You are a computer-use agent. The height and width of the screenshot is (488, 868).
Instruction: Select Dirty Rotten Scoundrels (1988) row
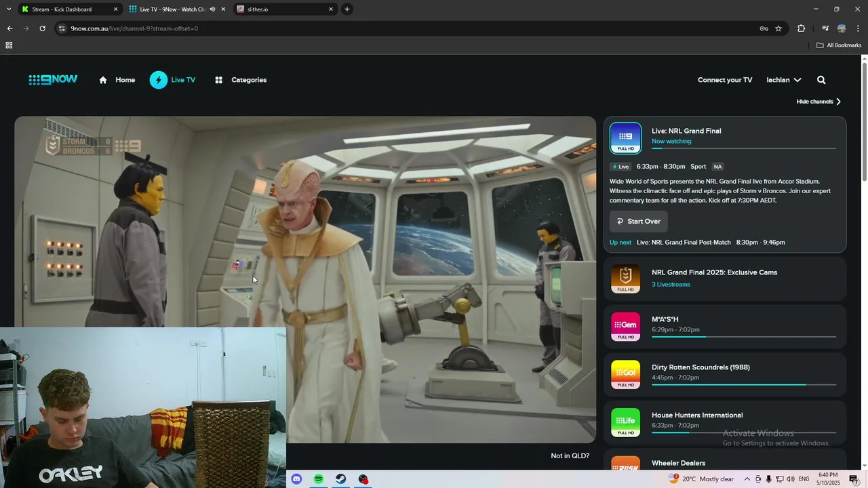coord(725,374)
